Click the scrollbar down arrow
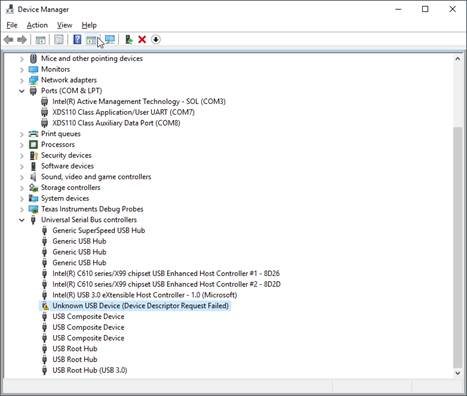The width and height of the screenshot is (467, 396). [x=458, y=373]
